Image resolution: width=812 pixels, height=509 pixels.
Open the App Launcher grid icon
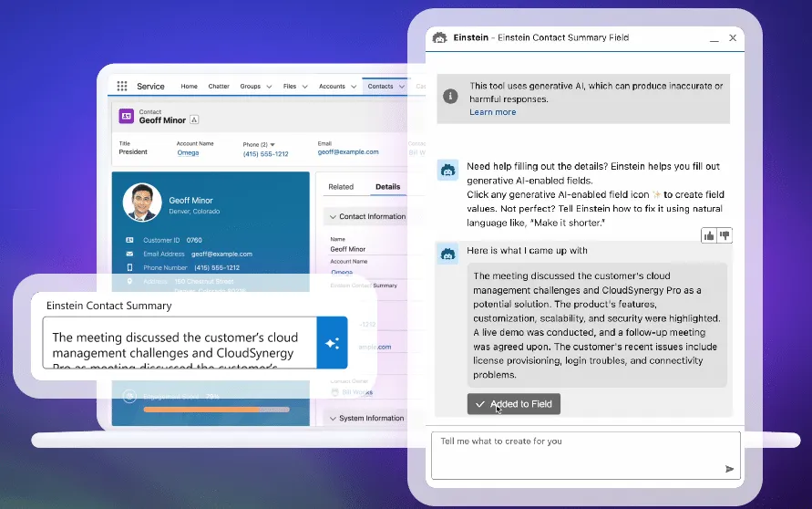[x=122, y=86]
